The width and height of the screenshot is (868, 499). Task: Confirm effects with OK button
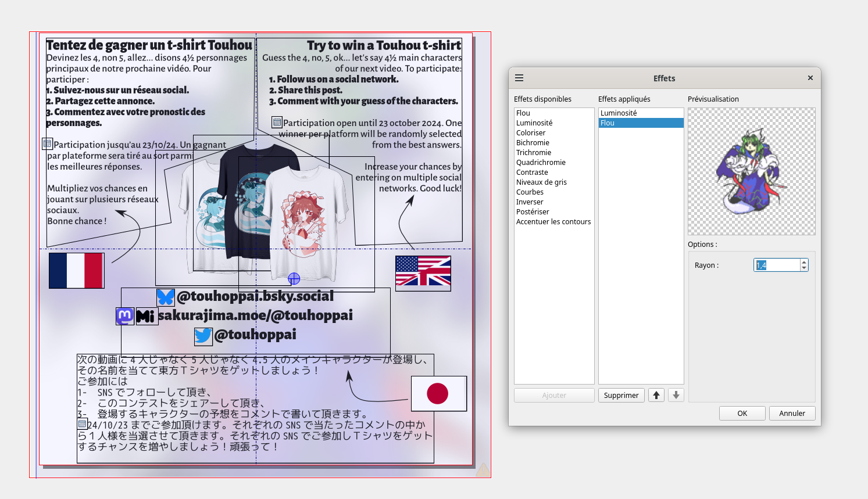point(742,413)
